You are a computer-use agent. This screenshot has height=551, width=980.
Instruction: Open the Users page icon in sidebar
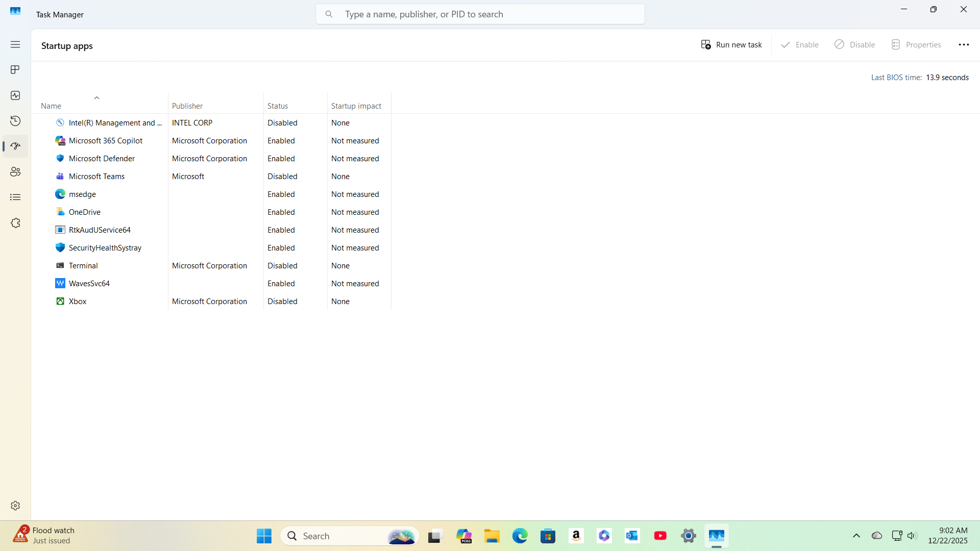(x=15, y=172)
